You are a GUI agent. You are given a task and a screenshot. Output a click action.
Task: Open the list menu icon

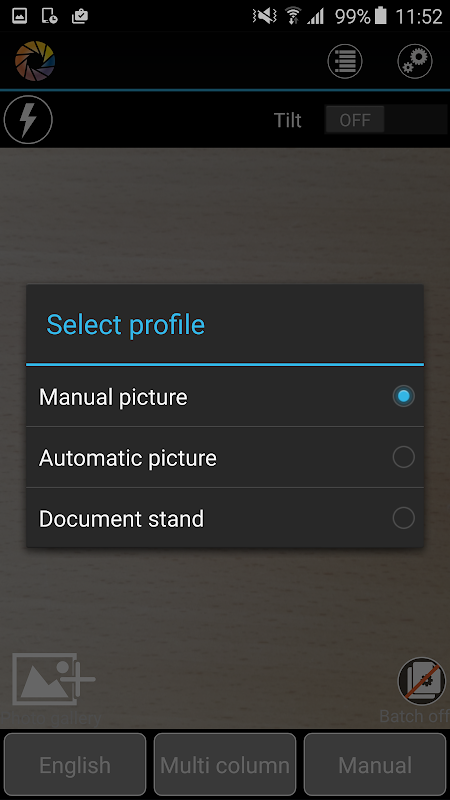point(345,61)
